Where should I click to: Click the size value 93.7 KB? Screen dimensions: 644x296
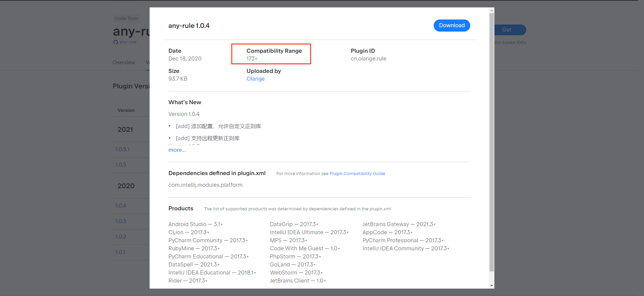coord(178,79)
